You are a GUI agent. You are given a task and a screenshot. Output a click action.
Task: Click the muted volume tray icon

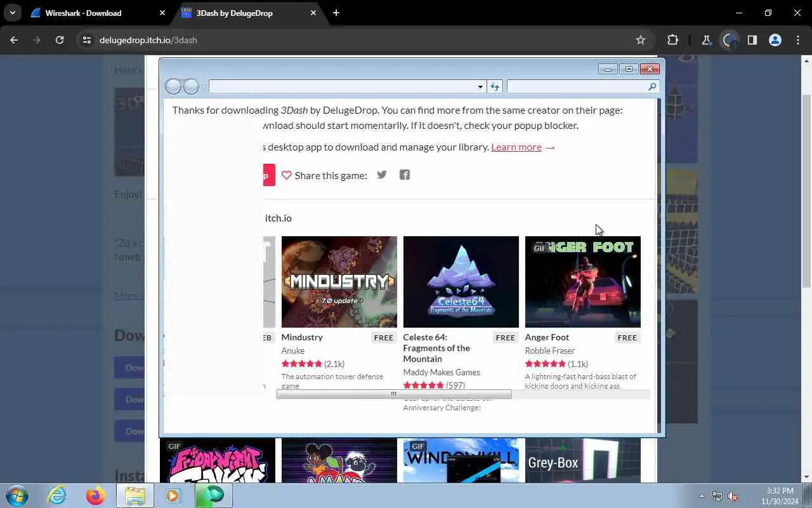tap(733, 496)
